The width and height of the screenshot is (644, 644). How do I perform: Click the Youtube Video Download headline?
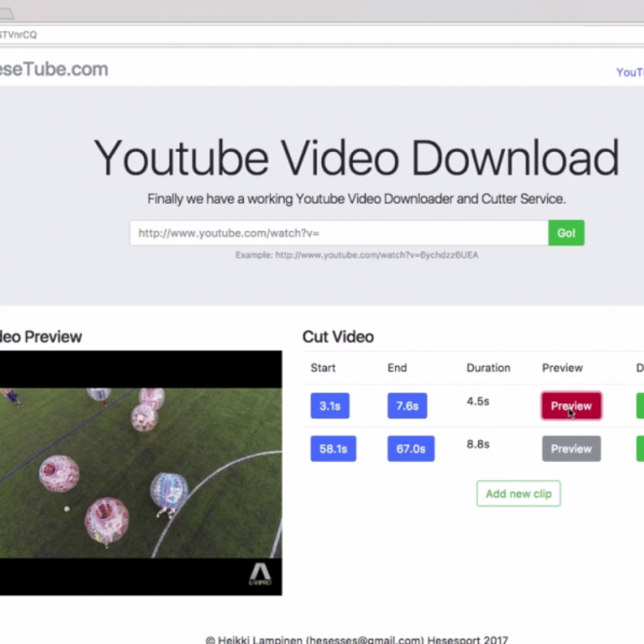pyautogui.click(x=356, y=158)
